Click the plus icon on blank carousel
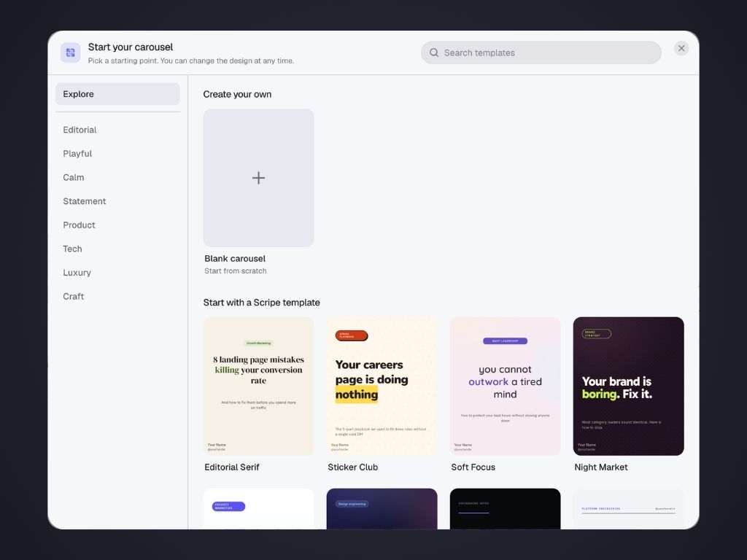The width and height of the screenshot is (747, 560). pos(259,178)
